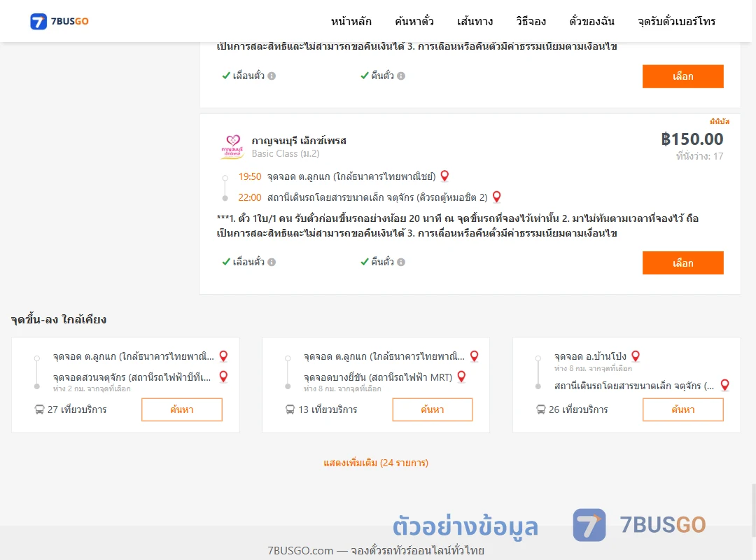Open วิธีจอง navigation item
The image size is (756, 560).
pyautogui.click(x=531, y=22)
